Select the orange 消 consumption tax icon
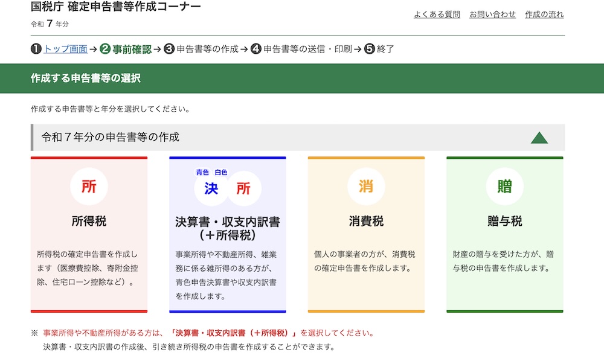Screen dimensions: 604x364 pos(366,187)
